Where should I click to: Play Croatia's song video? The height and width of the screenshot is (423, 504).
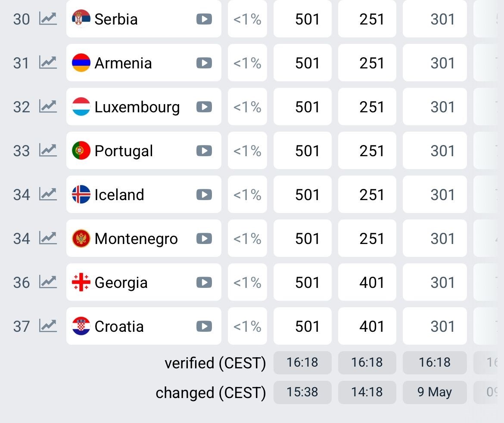[x=204, y=326]
